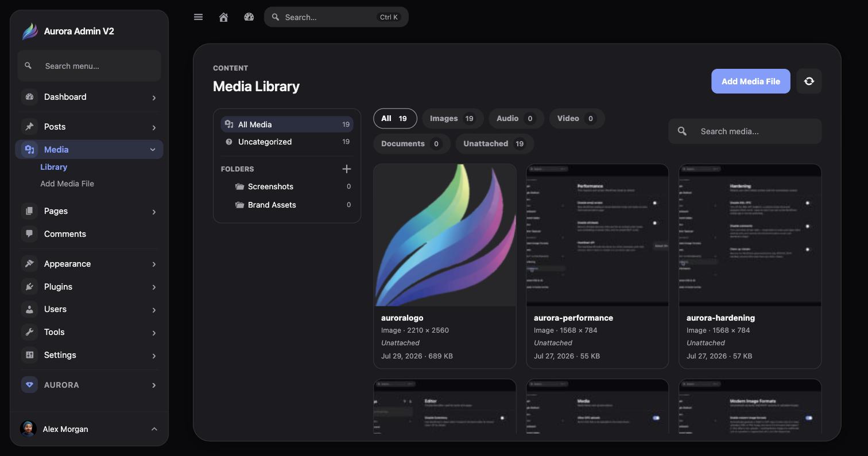Click the Screenshots folder icon
Viewport: 868px width, 456px height.
point(239,186)
